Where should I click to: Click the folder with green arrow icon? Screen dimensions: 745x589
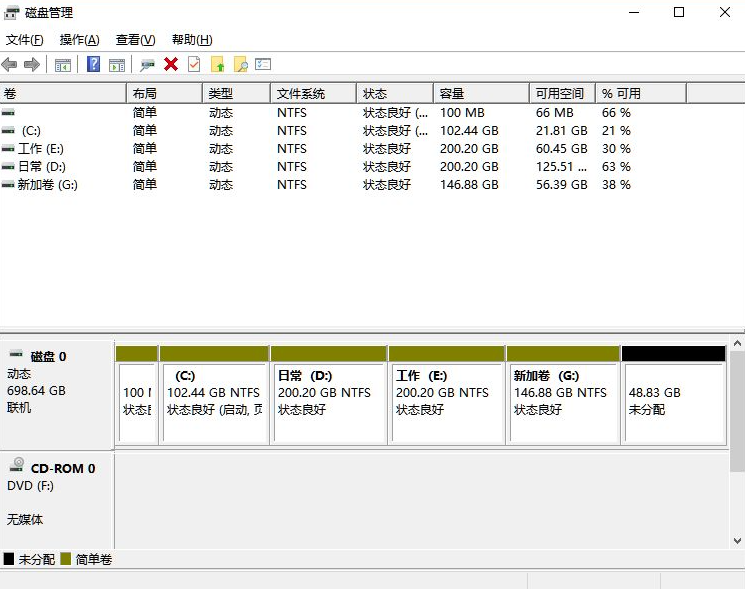point(217,65)
